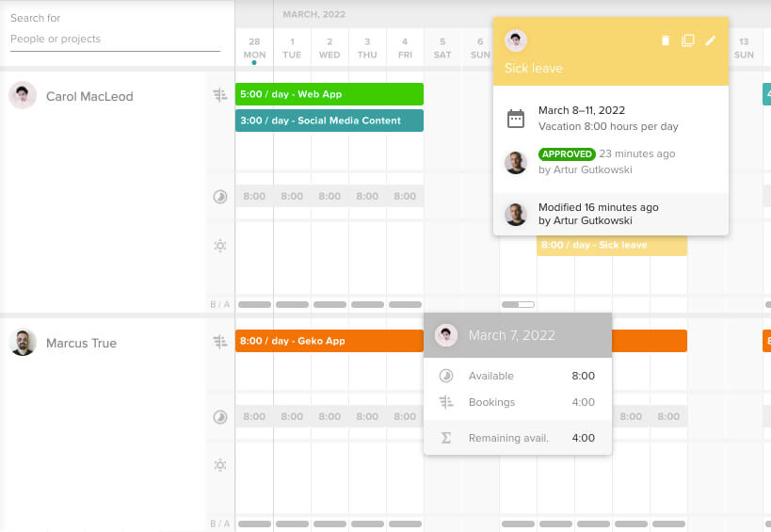
Task: Click the 28 MON date header
Action: click(254, 48)
